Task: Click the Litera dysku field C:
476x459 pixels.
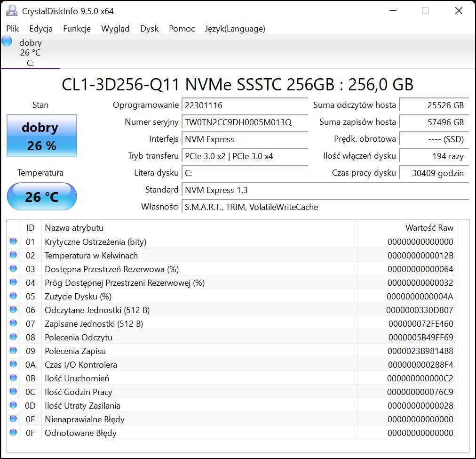Action: [245, 173]
